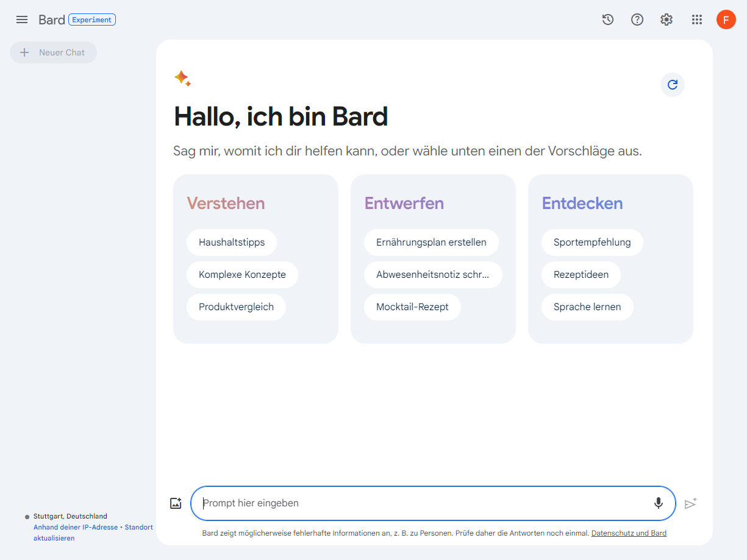The width and height of the screenshot is (747, 560).
Task: Click inside the prompt input field
Action: (x=402, y=503)
